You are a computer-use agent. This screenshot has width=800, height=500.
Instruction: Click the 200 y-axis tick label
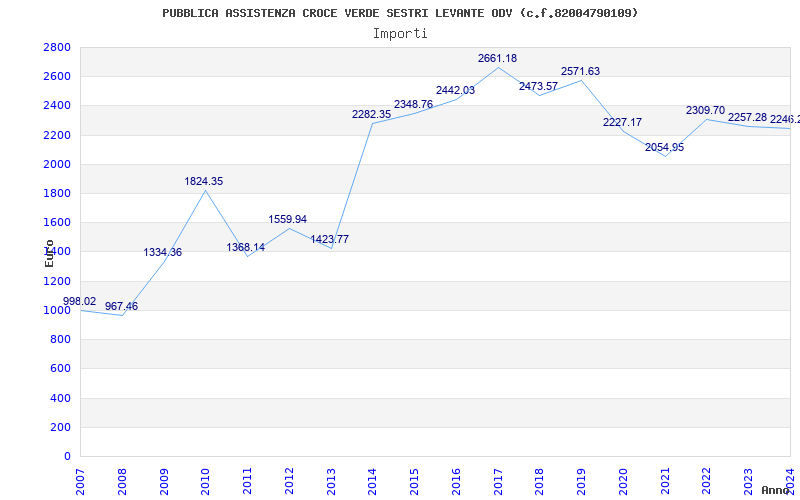click(x=61, y=428)
